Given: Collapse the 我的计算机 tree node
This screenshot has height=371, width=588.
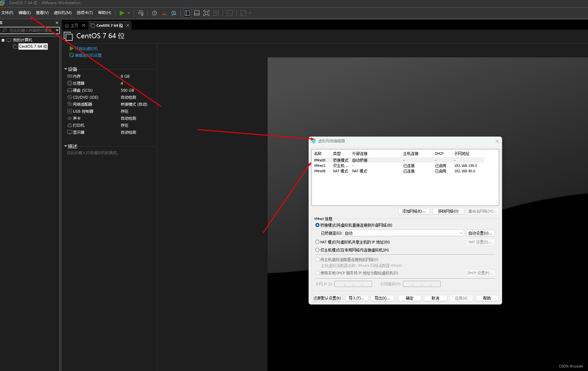Looking at the screenshot, I should tap(3, 40).
